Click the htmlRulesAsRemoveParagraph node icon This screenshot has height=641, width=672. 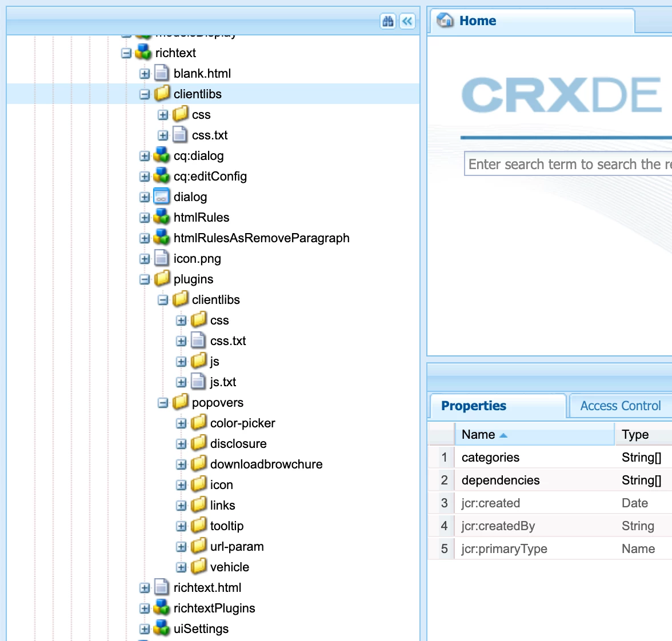pyautogui.click(x=162, y=238)
